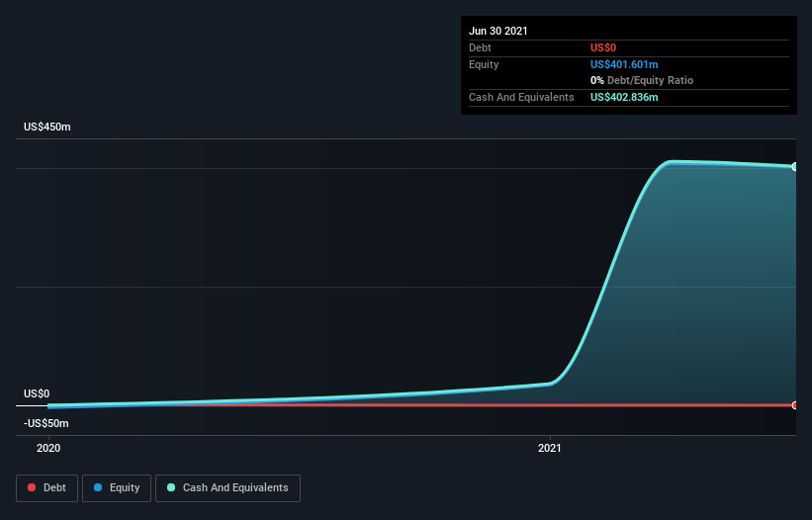The width and height of the screenshot is (812, 520).
Task: Toggle Cash And Equivalents legend button
Action: click(227, 488)
